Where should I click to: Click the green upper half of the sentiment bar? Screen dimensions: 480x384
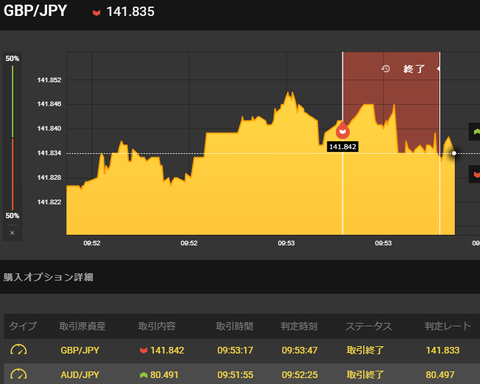click(13, 101)
